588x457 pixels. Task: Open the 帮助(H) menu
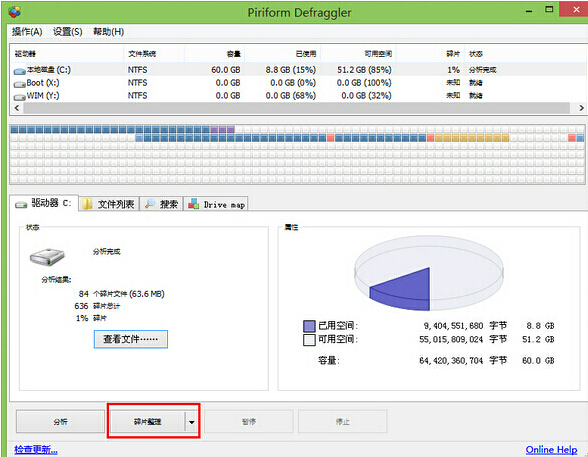click(108, 32)
